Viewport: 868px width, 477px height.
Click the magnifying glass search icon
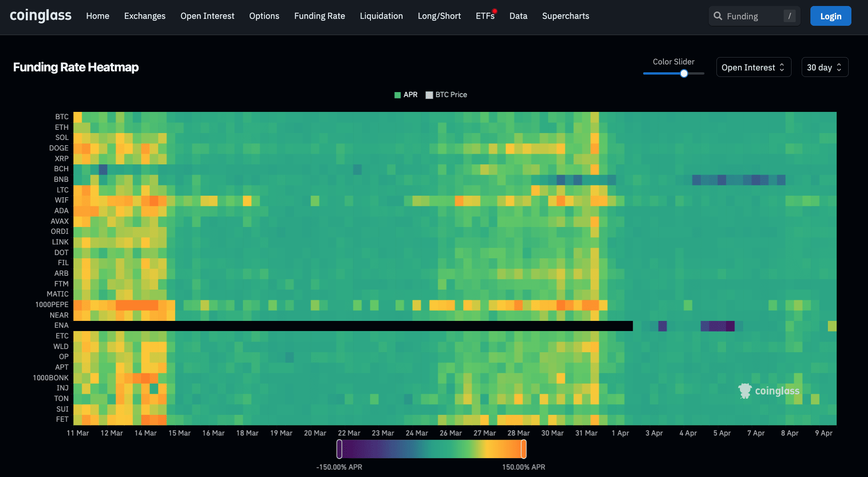pos(718,16)
